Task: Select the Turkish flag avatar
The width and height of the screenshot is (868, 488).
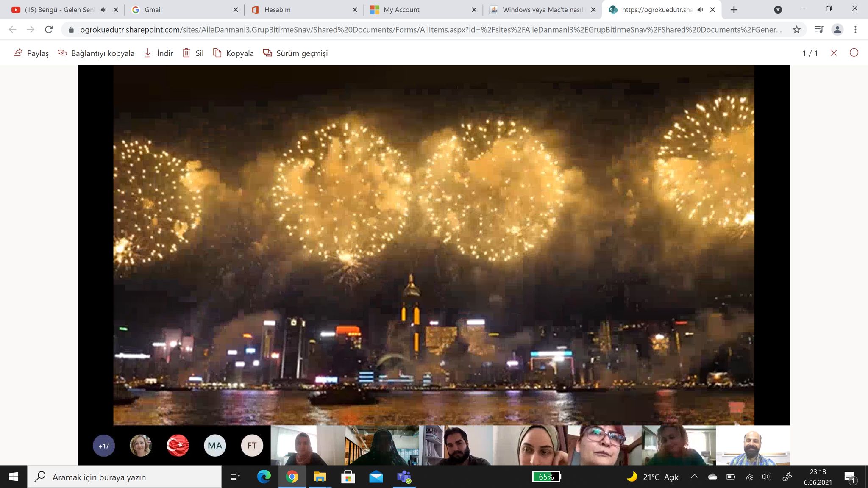Action: [x=178, y=446]
